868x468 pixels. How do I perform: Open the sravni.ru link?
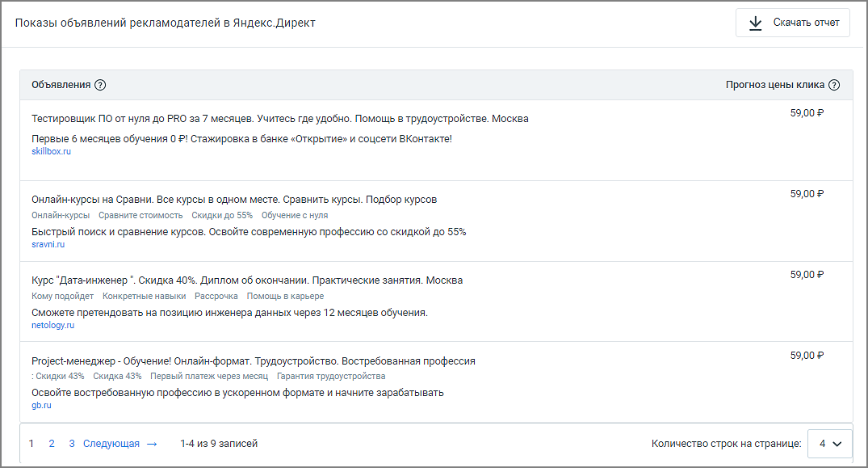[x=48, y=244]
